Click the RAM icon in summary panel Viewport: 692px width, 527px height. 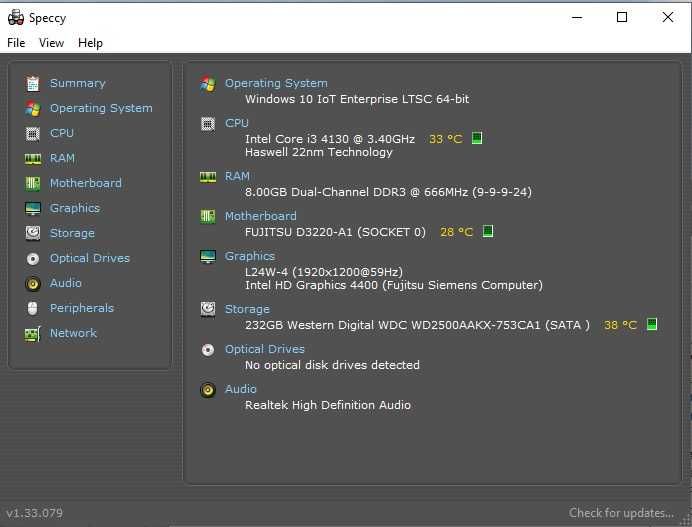coord(208,177)
